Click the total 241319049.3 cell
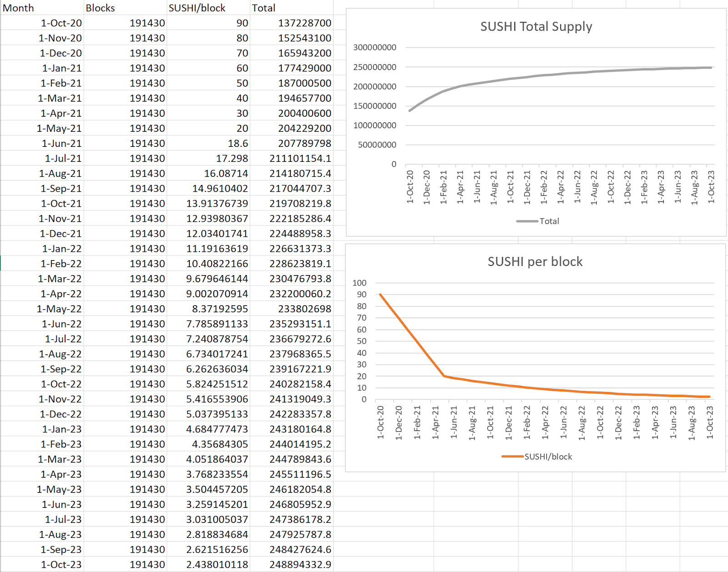The width and height of the screenshot is (728, 572). [x=291, y=399]
